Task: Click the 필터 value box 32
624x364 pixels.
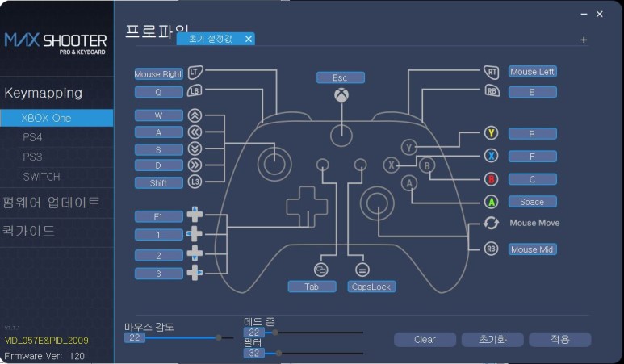Action: tap(254, 353)
